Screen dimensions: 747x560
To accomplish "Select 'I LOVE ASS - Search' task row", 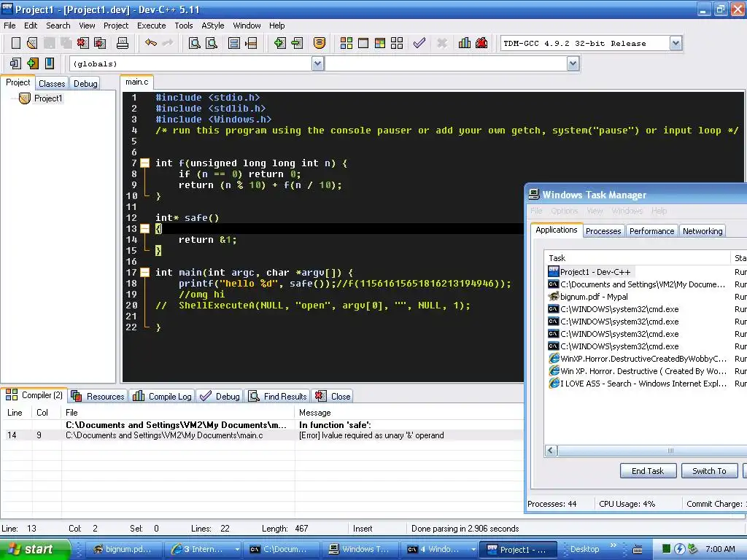I will 637,384.
